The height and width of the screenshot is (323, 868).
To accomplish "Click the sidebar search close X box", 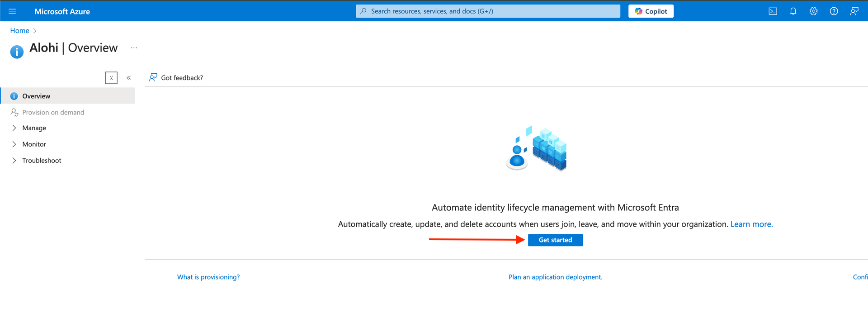I will tap(111, 78).
